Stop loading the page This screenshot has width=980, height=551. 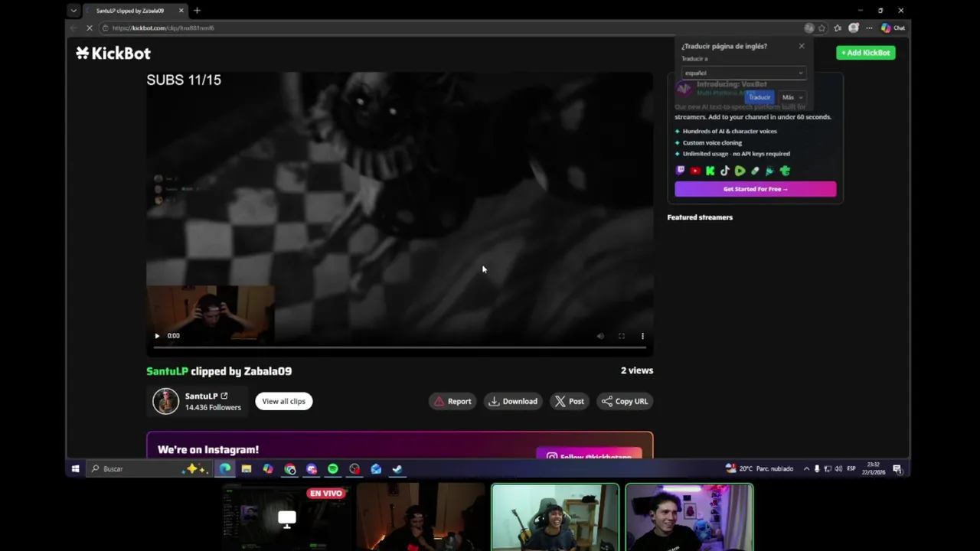click(x=89, y=28)
